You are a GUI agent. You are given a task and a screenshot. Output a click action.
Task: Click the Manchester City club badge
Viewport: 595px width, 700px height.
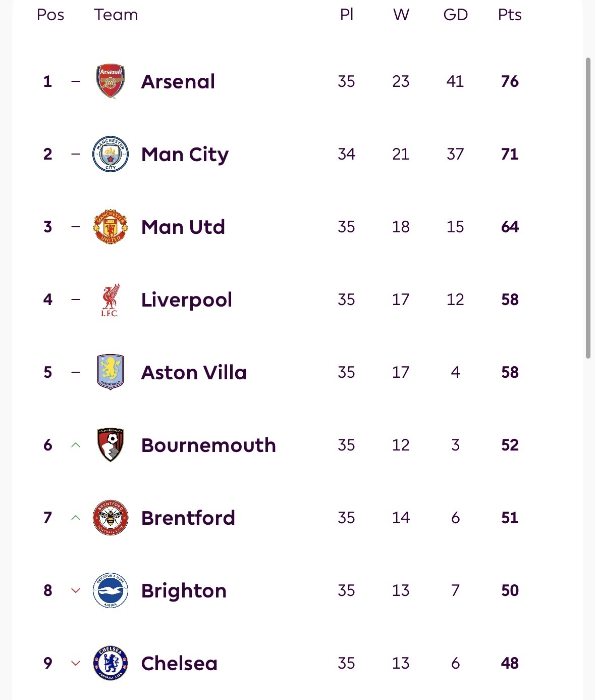pyautogui.click(x=111, y=154)
